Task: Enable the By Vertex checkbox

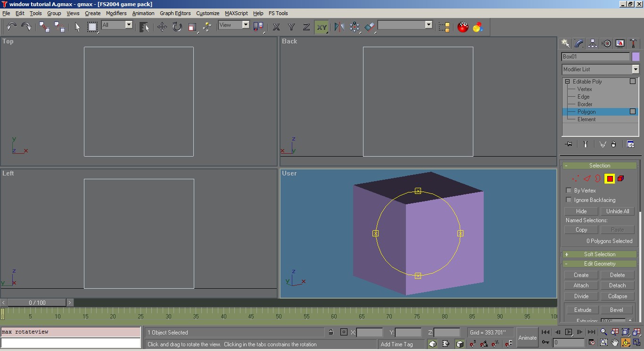Action: pyautogui.click(x=569, y=191)
